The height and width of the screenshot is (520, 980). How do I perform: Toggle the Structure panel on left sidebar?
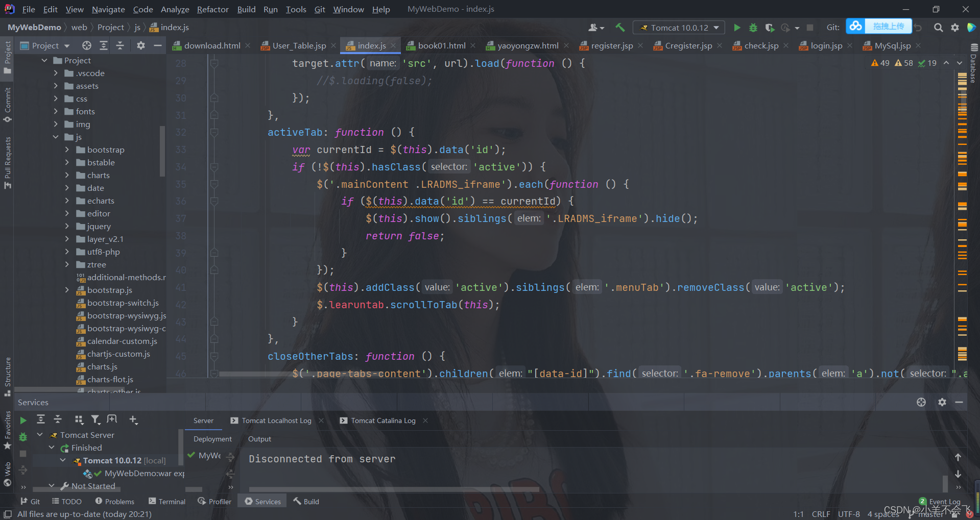7,376
